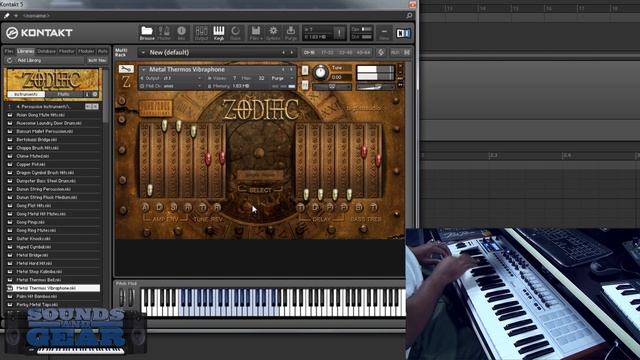Select rack page 01-16

309,52
